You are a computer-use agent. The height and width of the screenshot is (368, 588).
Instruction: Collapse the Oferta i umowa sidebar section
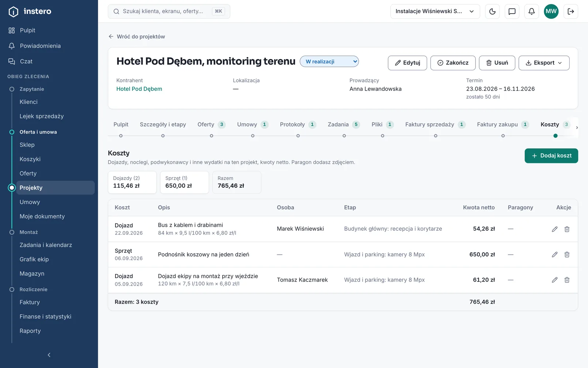38,132
